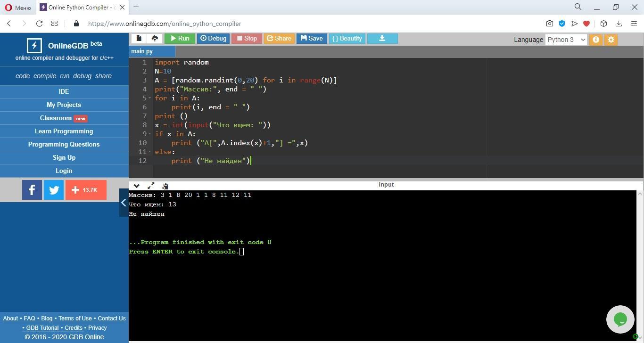Click Login in the sidebar
This screenshot has height=343, width=644.
point(64,171)
